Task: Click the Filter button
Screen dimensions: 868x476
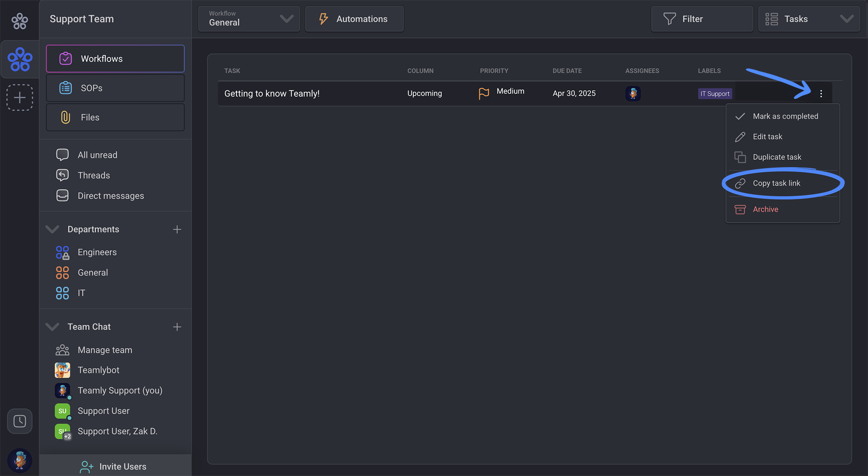Action: (x=702, y=19)
